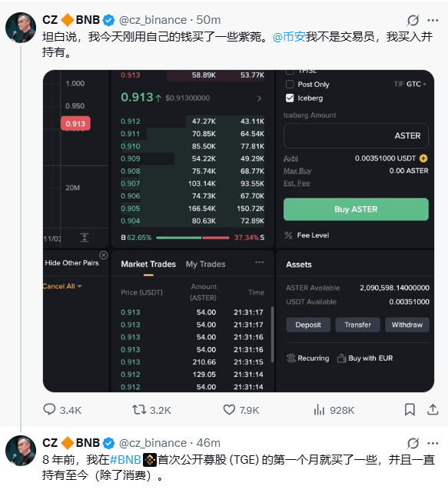Click the Withdraw button under Assets
The image size is (448, 493).
click(407, 325)
